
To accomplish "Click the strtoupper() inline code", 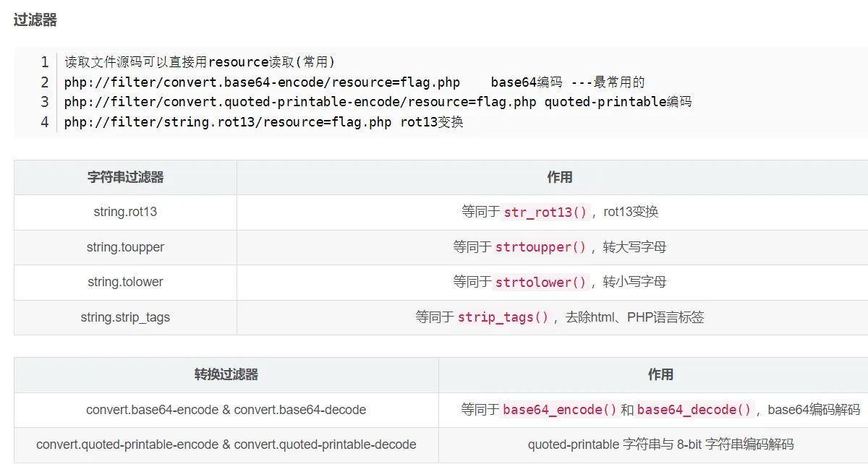I will click(540, 247).
